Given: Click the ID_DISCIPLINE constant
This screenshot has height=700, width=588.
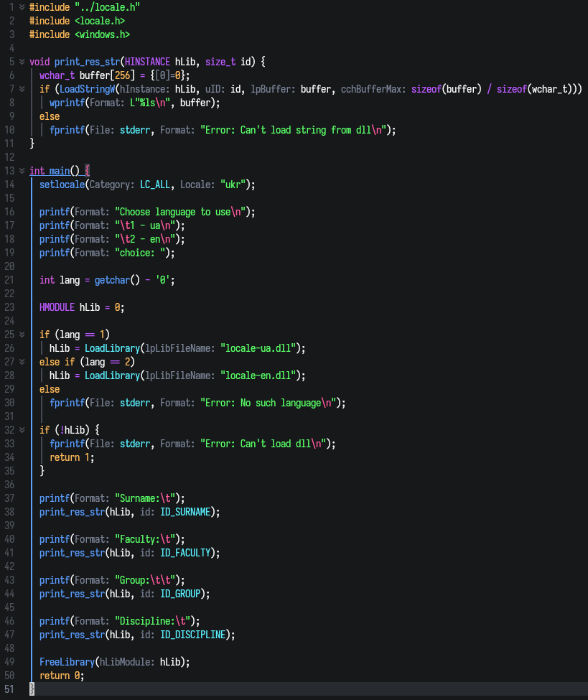Looking at the screenshot, I should pos(193,635).
